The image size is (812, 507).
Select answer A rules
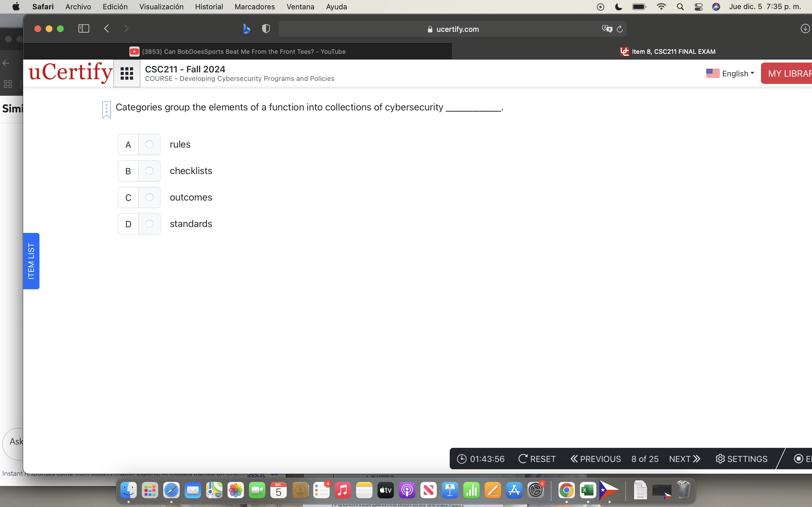click(x=149, y=144)
